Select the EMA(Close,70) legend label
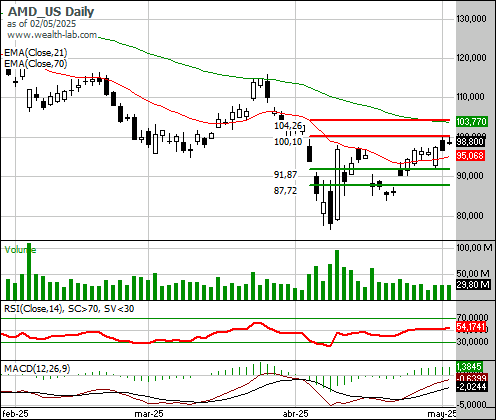496x420 pixels. 36,63
